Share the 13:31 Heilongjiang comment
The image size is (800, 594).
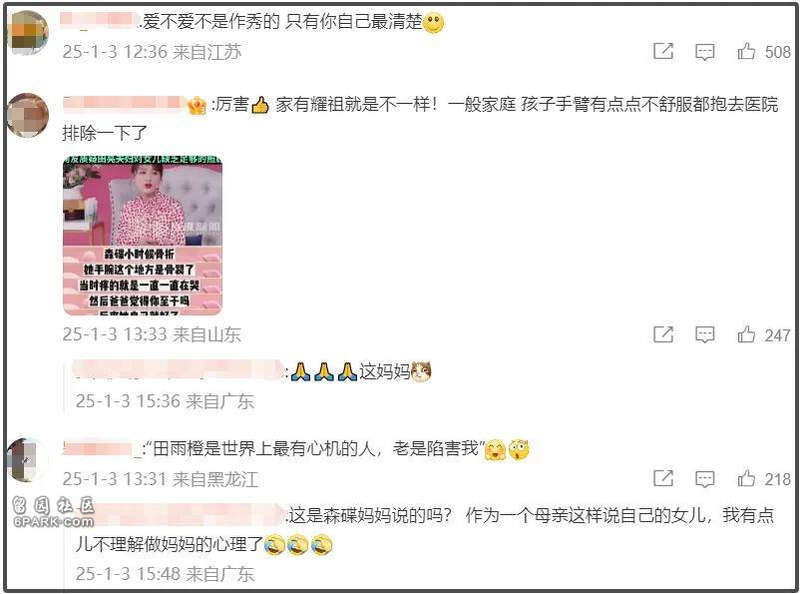pyautogui.click(x=663, y=478)
